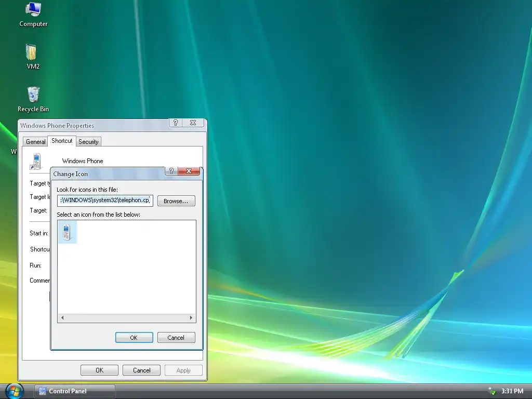Select the VM2 folder icon
The width and height of the screenshot is (532, 399).
(x=33, y=57)
